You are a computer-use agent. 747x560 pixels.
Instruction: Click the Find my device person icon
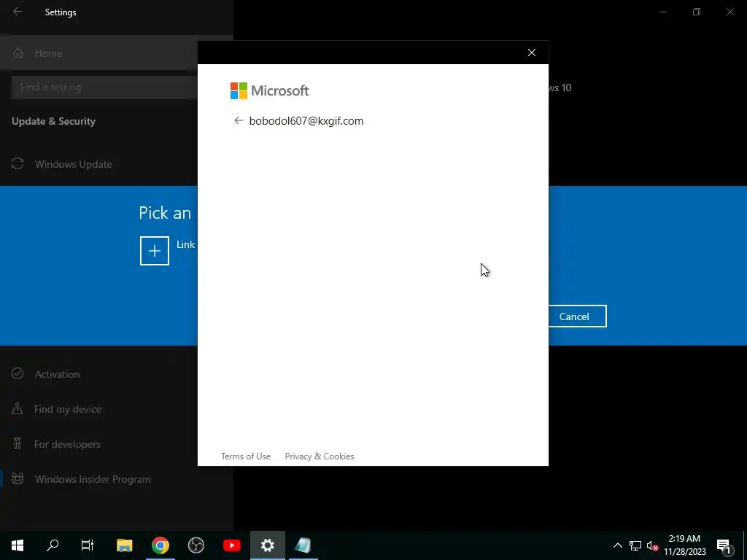(18, 408)
